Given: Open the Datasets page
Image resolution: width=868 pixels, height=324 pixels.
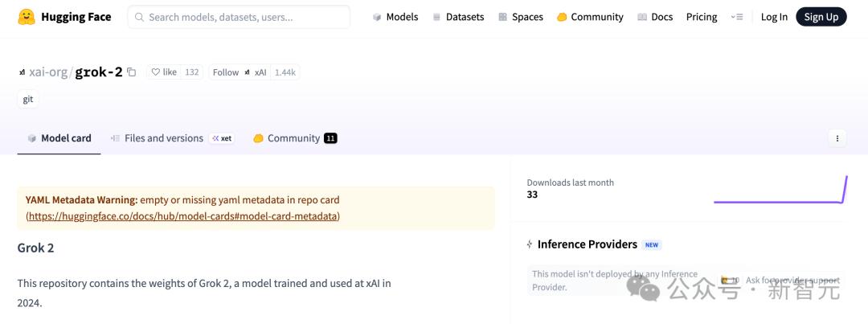Looking at the screenshot, I should pos(458,17).
